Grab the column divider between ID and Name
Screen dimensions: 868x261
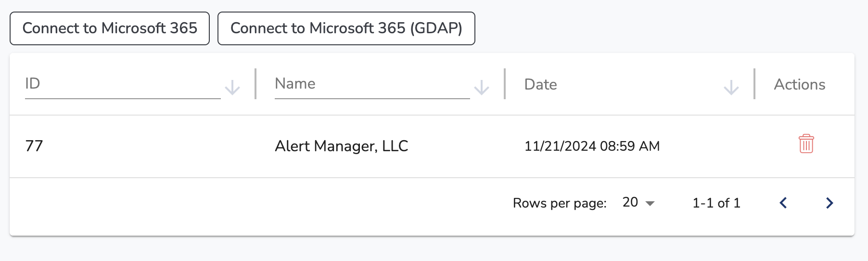[255, 84]
